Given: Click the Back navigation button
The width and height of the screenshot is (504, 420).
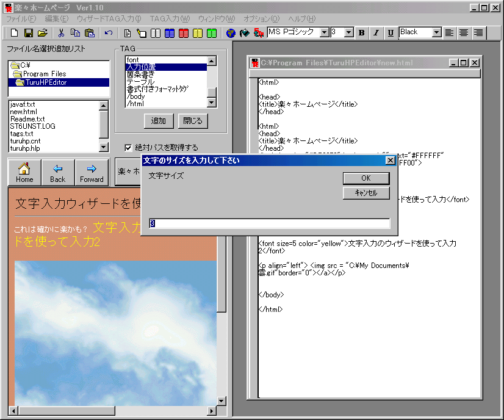Looking at the screenshot, I should pyautogui.click(x=58, y=172).
